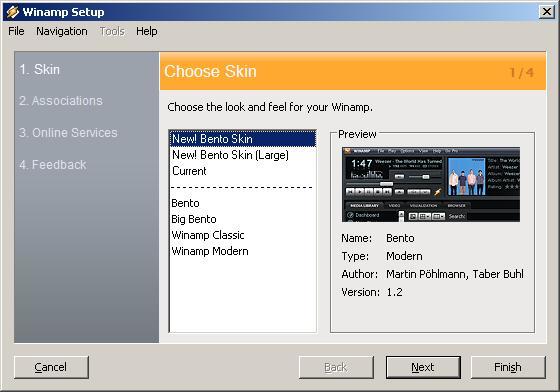Viewport: 560px width, 392px height.
Task: Click the disabled Back button
Action: click(336, 367)
